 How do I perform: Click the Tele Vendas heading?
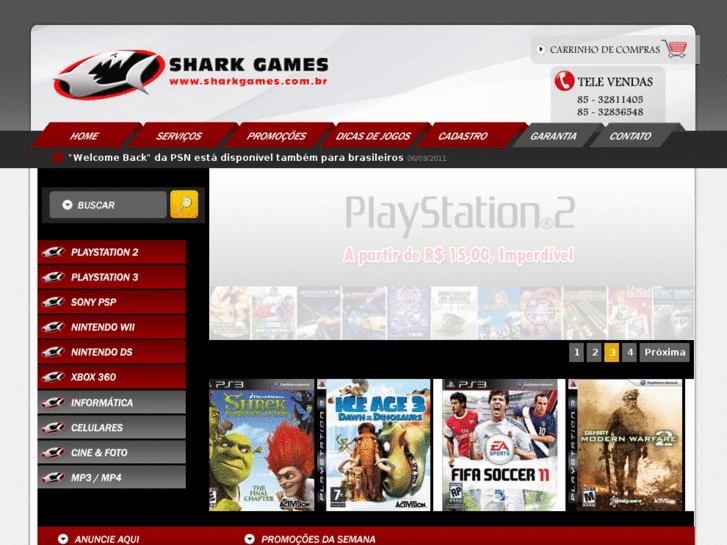click(x=615, y=82)
